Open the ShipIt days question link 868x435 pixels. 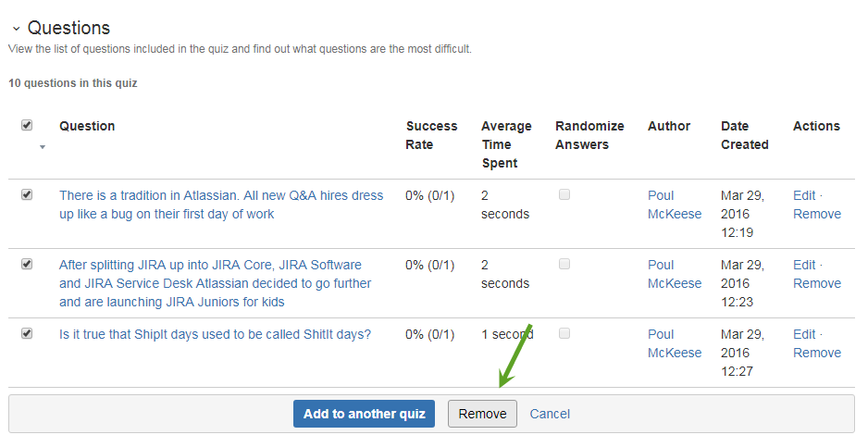(x=215, y=334)
